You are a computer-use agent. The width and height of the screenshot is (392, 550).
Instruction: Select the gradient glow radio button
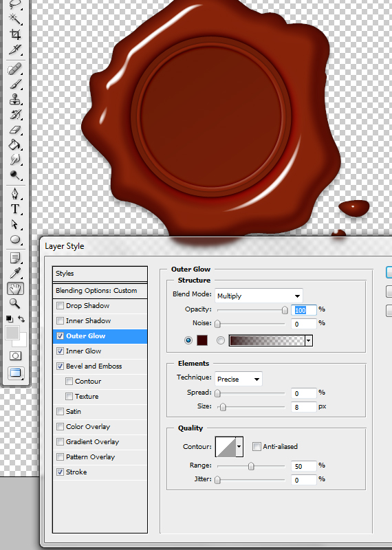pyautogui.click(x=220, y=340)
